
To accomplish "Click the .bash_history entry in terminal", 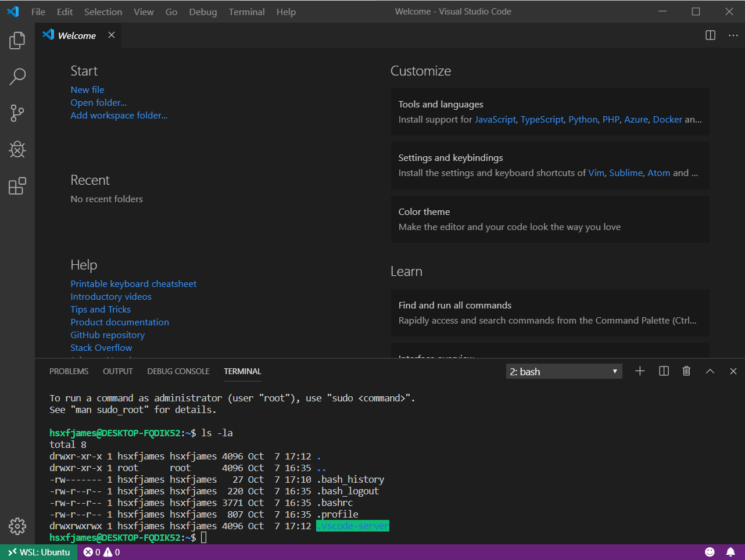I will 350,479.
